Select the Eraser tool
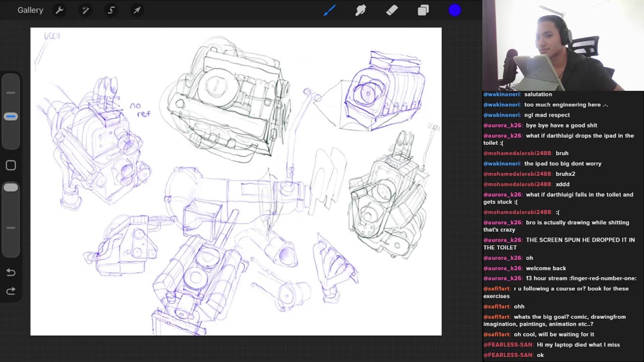Image resolution: width=644 pixels, height=362 pixels. point(392,10)
